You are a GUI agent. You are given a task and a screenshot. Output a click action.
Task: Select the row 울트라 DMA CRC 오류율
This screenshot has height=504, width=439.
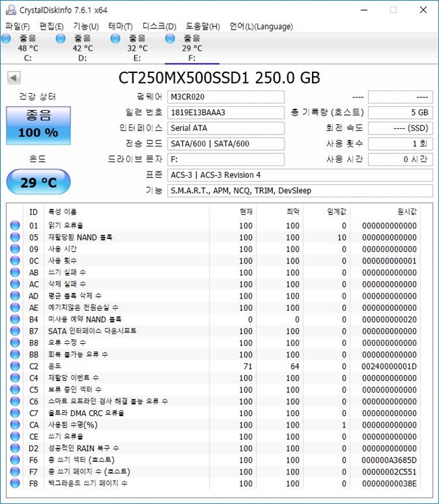click(213, 413)
